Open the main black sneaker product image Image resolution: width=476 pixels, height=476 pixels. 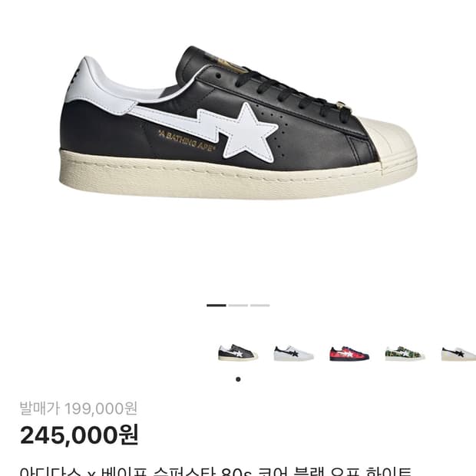click(238, 123)
